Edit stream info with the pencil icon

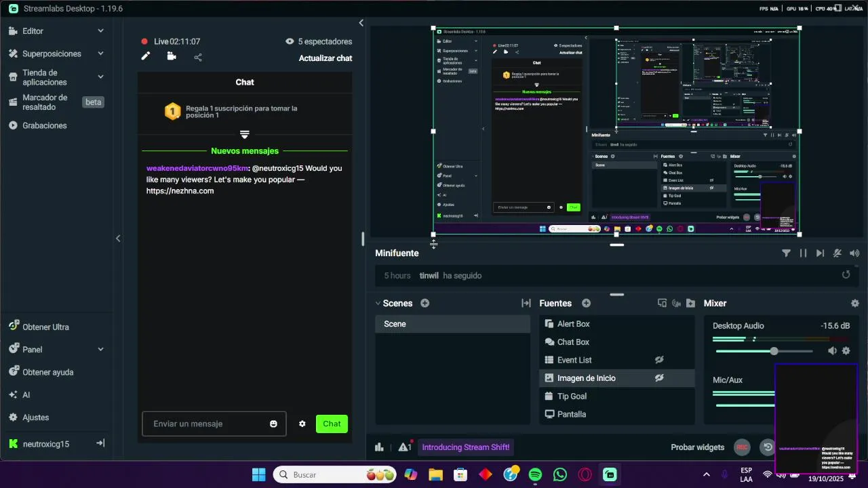145,56
